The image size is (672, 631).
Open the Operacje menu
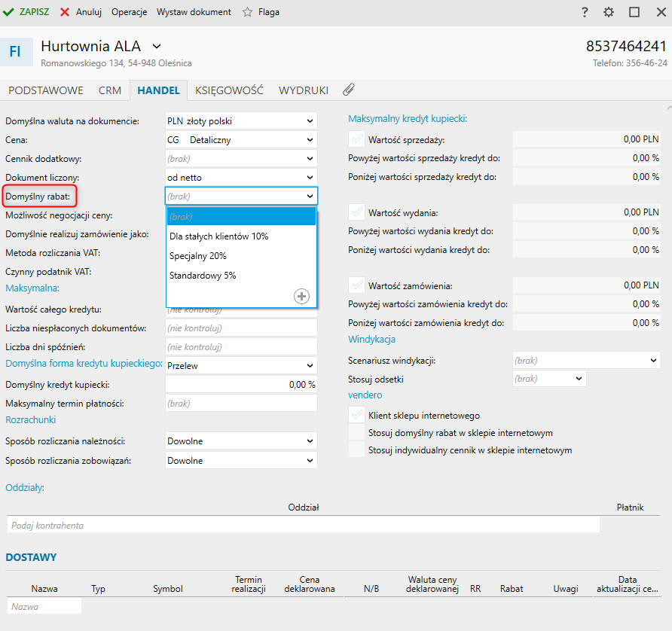[x=129, y=12]
